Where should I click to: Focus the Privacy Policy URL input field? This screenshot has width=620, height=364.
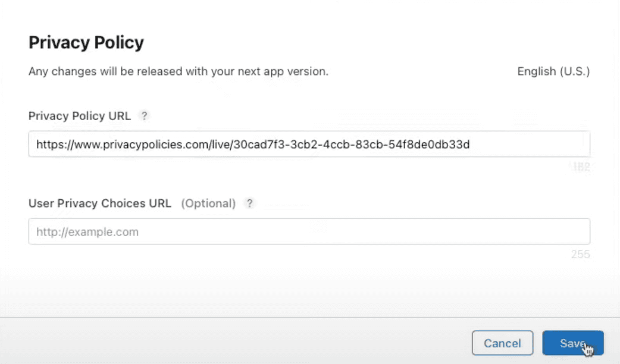pos(309,143)
